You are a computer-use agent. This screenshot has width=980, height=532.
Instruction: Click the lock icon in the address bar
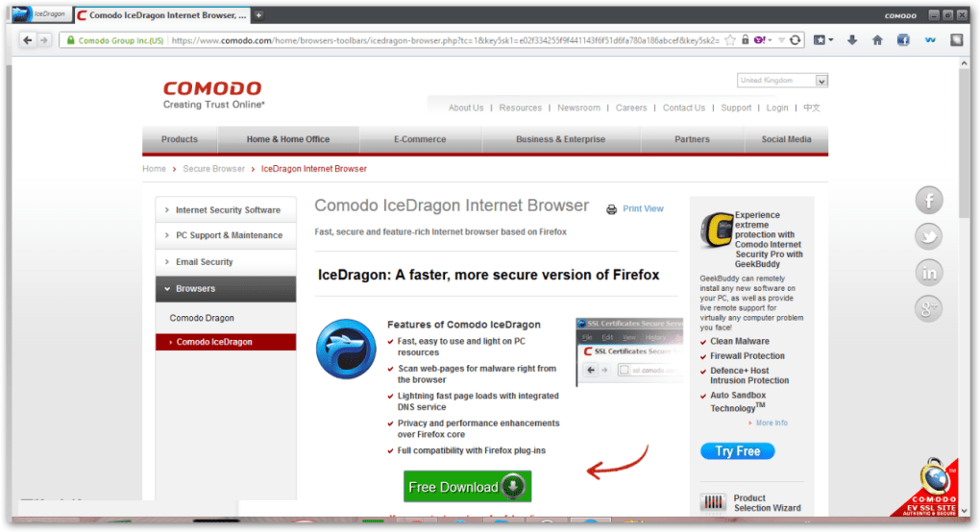pos(745,40)
